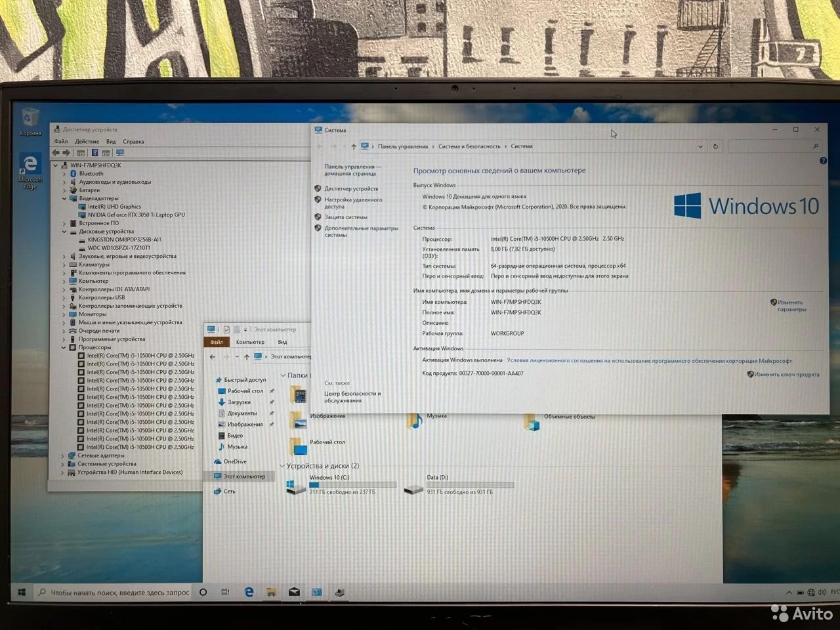This screenshot has height=630, width=840.
Task: Expand the Контроллеры USB category
Action: pyautogui.click(x=64, y=297)
